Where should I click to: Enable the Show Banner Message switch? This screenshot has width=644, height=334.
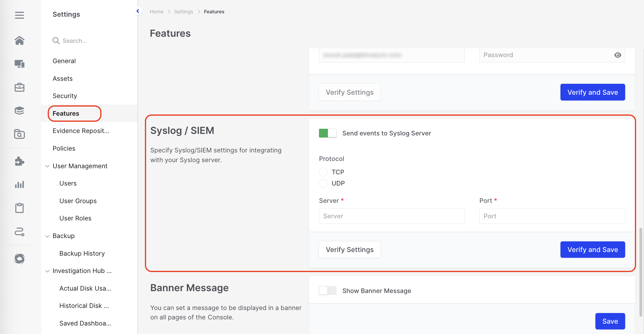click(x=327, y=291)
